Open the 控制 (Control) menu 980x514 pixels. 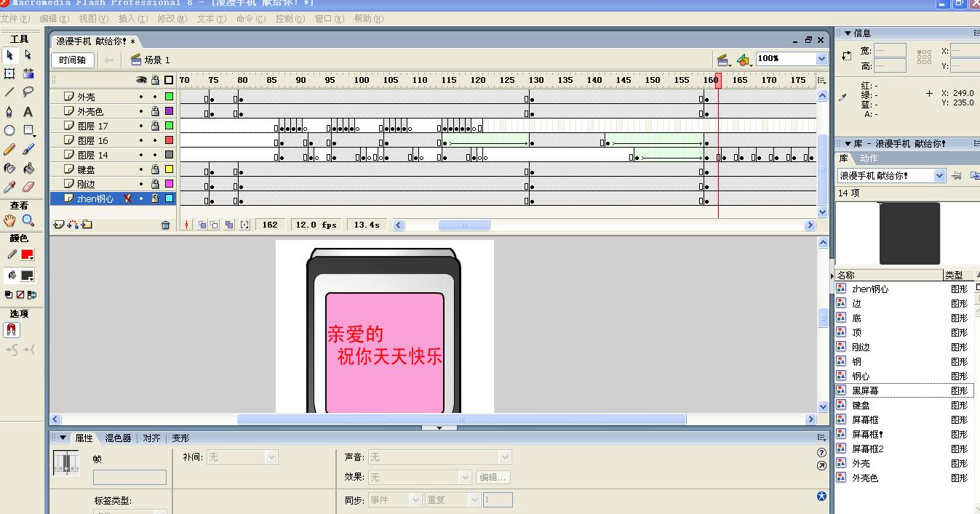click(x=290, y=19)
